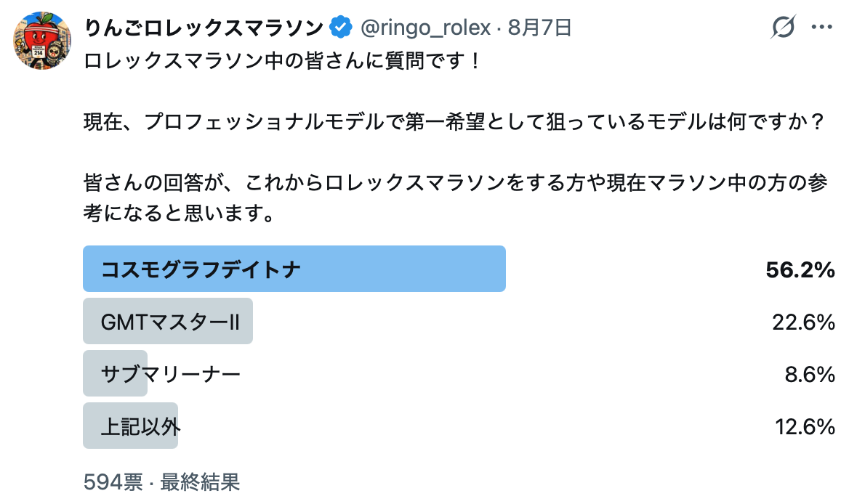Click the 8.6% result percentage

[810, 374]
